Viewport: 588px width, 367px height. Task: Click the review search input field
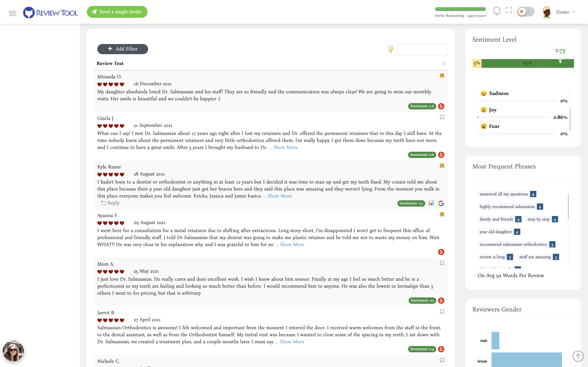click(x=422, y=49)
